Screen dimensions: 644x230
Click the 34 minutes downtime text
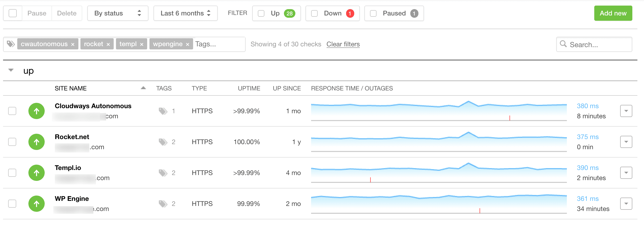pyautogui.click(x=593, y=209)
